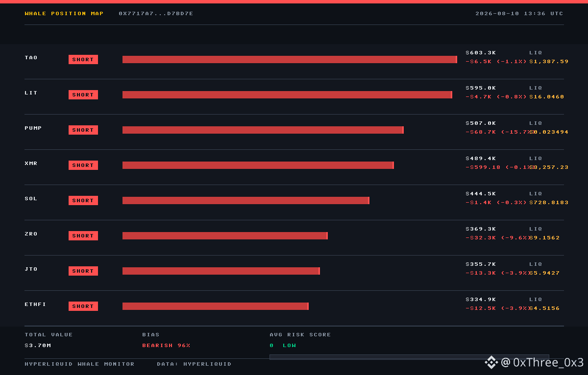Select the ZRO ticker label
588x375 pixels.
[31, 234]
